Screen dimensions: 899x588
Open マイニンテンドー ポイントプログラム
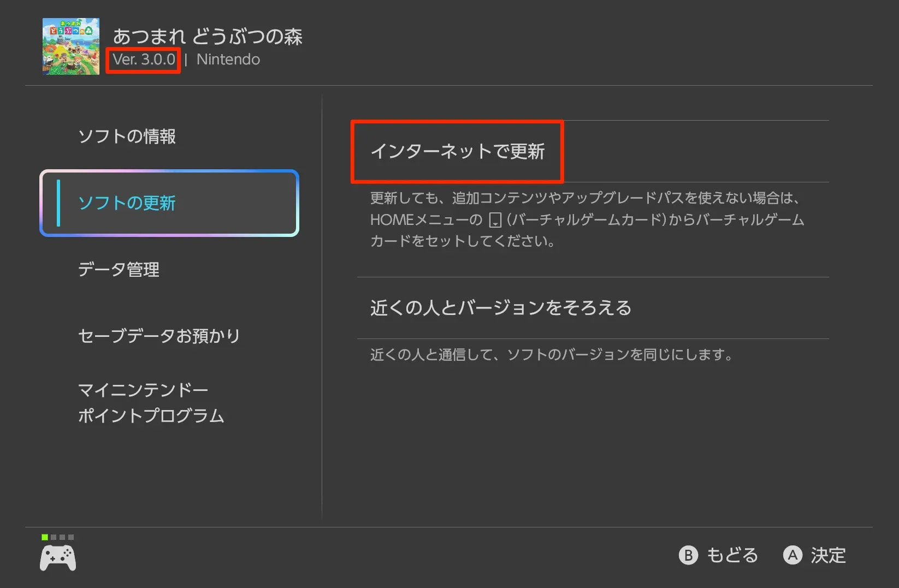[x=151, y=403]
